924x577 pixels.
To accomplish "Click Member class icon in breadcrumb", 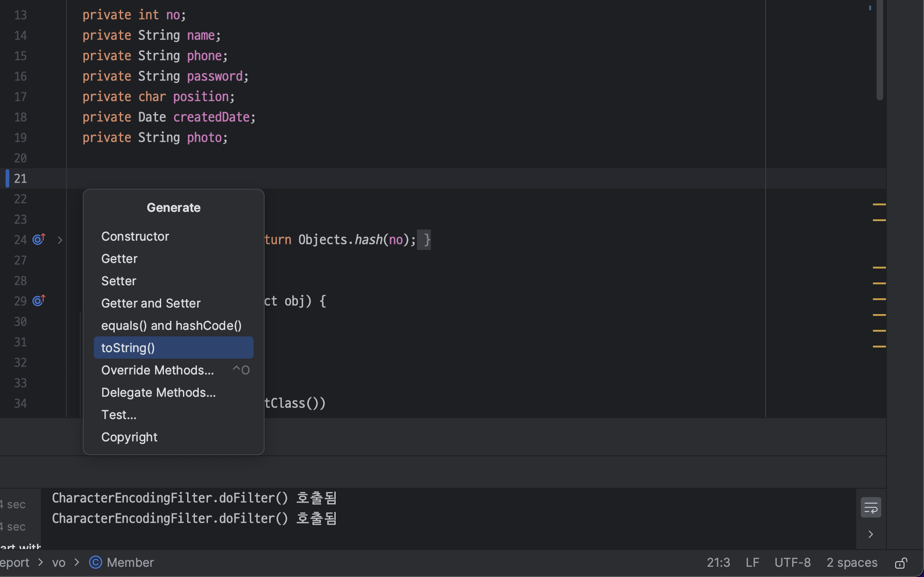I will coord(96,563).
